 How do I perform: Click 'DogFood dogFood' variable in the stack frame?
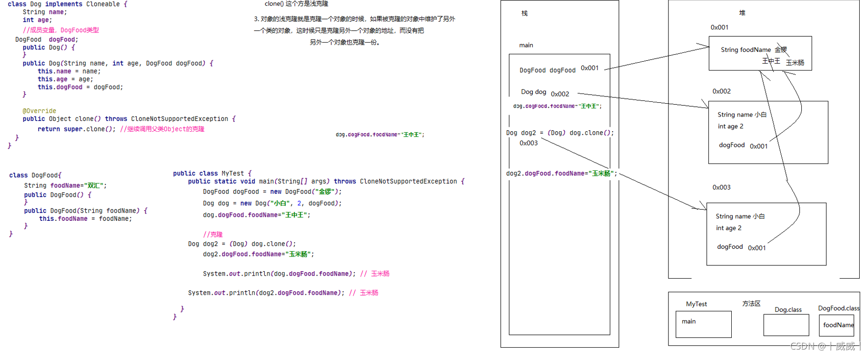point(547,71)
